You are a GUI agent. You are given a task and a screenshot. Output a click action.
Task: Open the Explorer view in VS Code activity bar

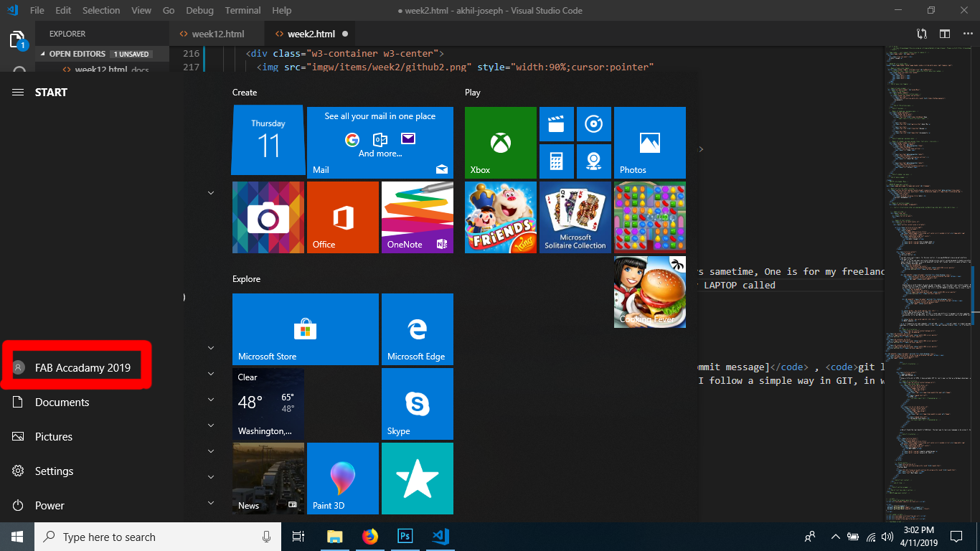pos(17,40)
